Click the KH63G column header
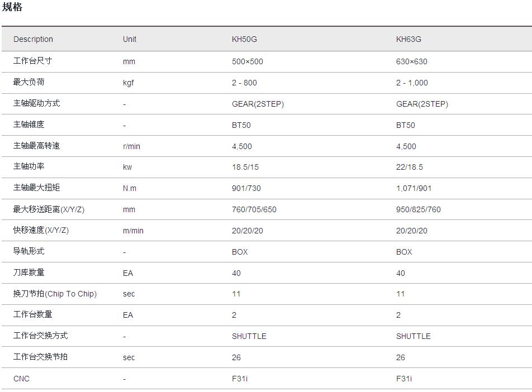532x392 pixels. click(408, 39)
